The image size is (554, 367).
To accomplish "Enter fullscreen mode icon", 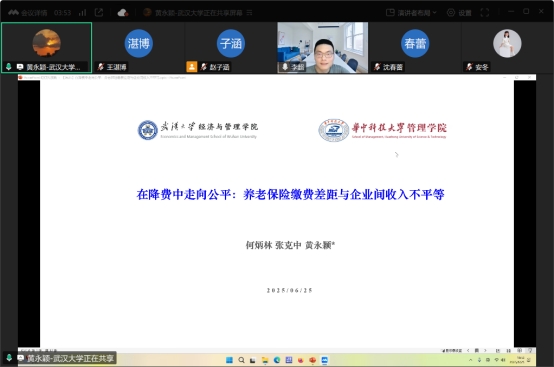I will [x=485, y=13].
